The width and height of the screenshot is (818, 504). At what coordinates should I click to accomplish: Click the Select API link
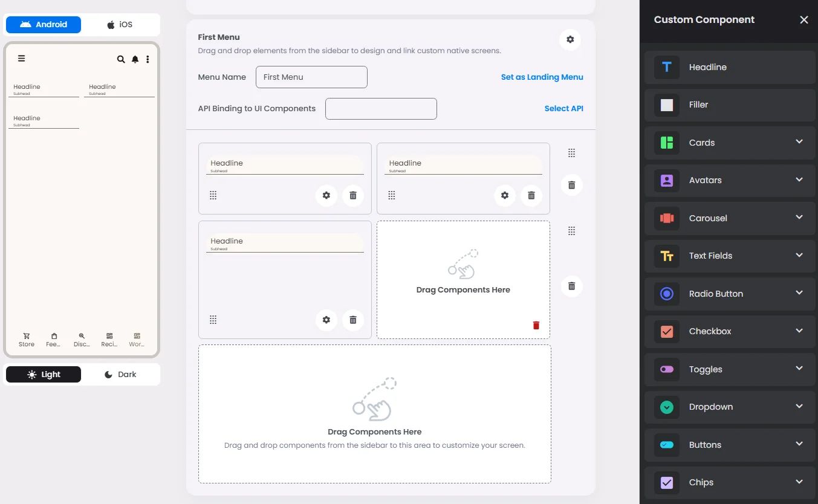(x=563, y=108)
